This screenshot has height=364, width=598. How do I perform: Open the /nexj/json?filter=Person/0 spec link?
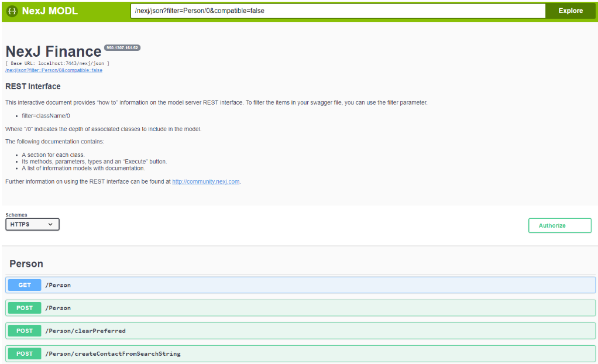click(x=54, y=70)
